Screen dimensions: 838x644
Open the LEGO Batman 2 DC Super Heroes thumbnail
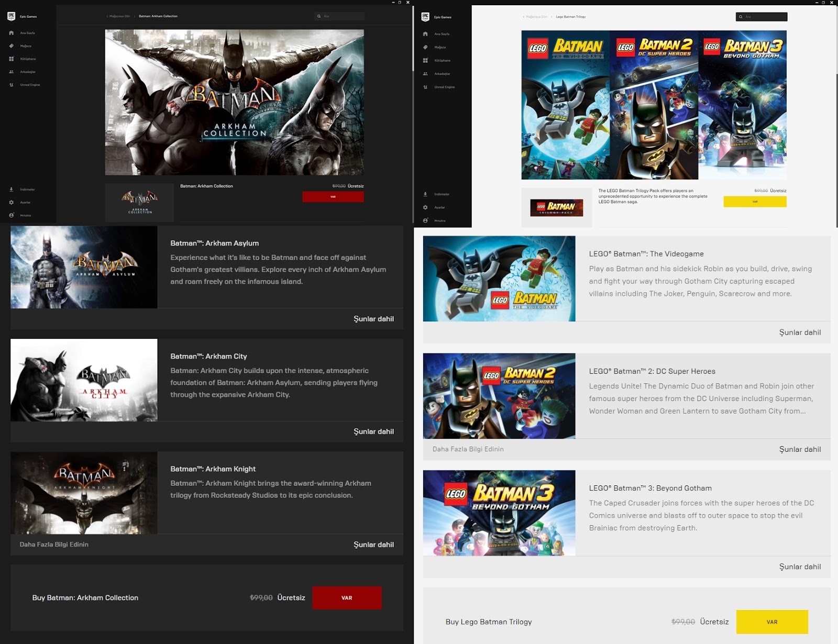coord(499,396)
